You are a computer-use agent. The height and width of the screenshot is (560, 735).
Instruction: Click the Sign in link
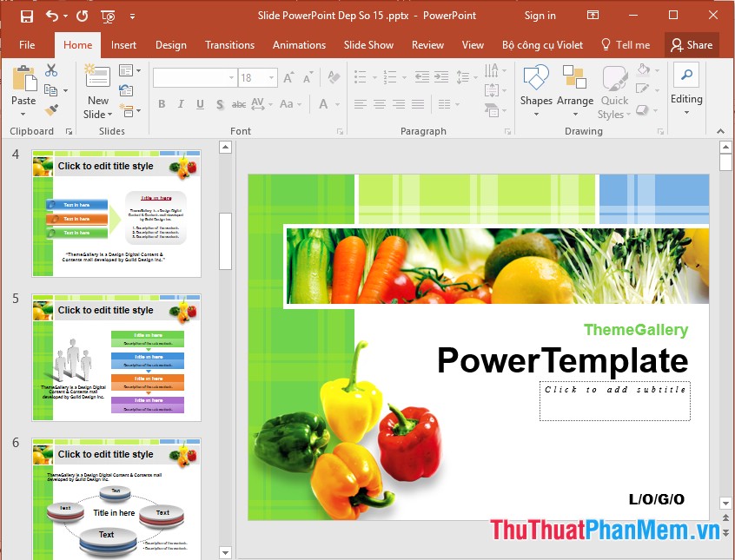[540, 15]
